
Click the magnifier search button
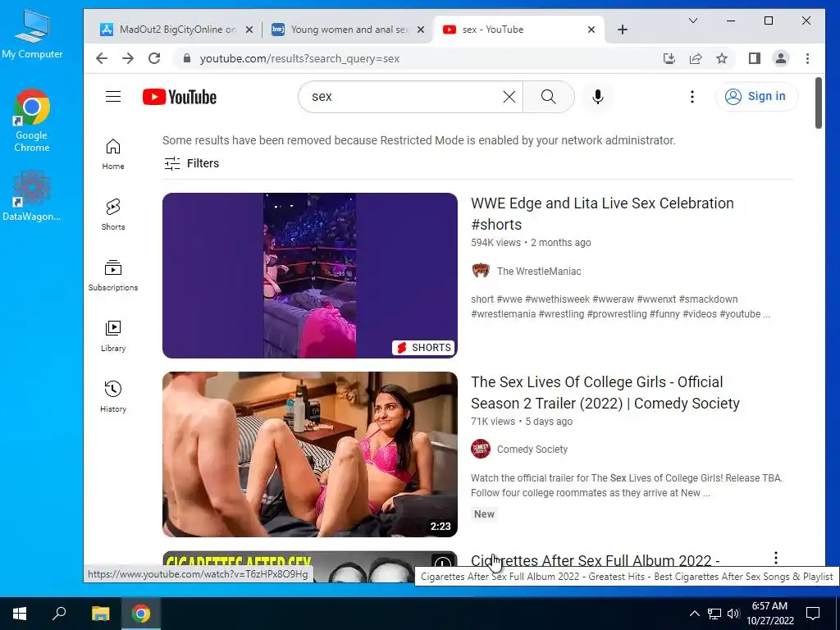(x=549, y=97)
